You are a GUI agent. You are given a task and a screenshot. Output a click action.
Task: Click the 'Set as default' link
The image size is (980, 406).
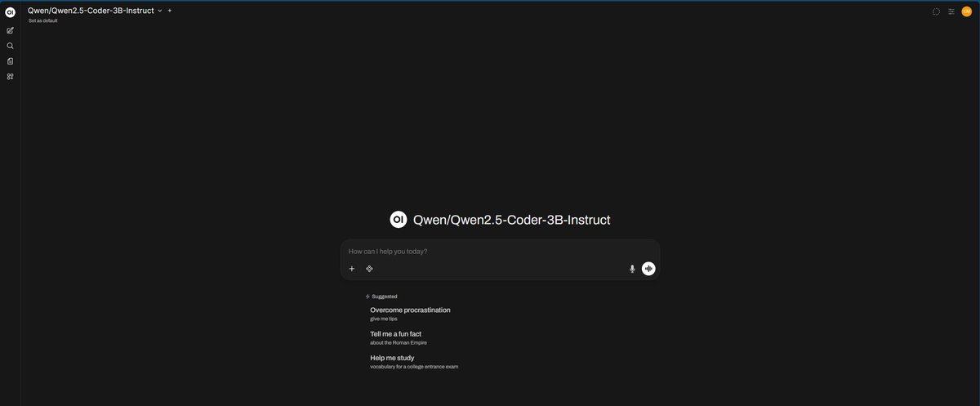tap(43, 20)
